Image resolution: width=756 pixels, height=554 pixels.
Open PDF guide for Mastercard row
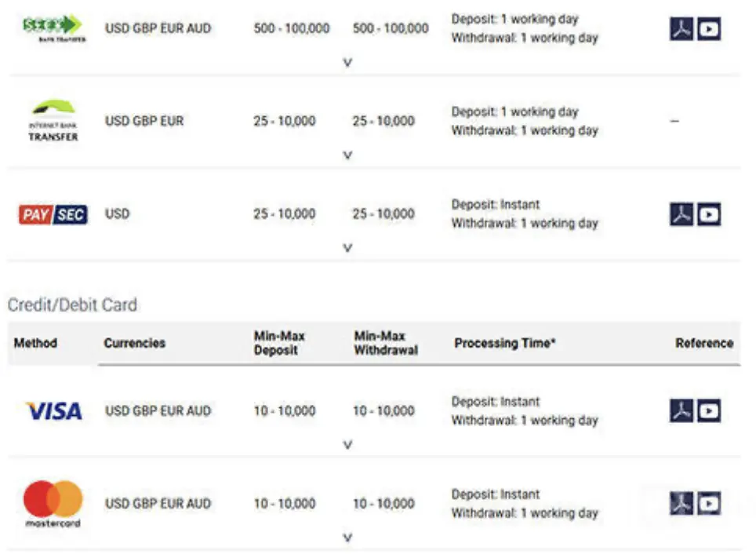point(681,503)
